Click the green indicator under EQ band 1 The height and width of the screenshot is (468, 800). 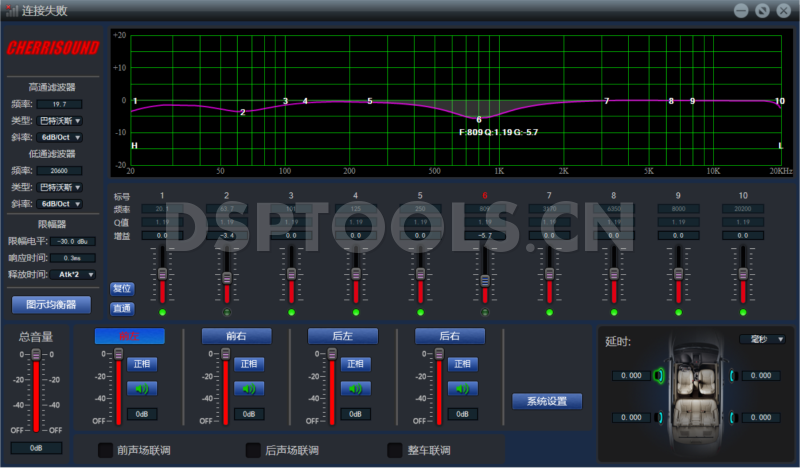162,312
